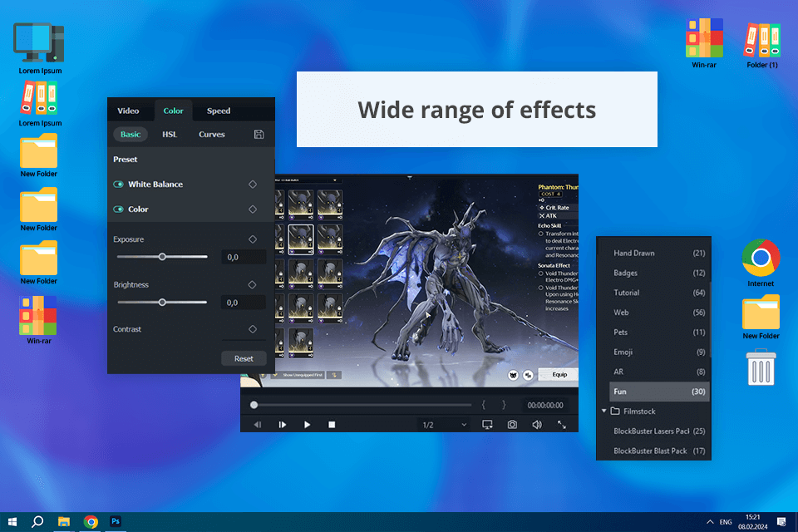Open the 1/2 preview quality dropdown
This screenshot has width=798, height=532.
(444, 425)
